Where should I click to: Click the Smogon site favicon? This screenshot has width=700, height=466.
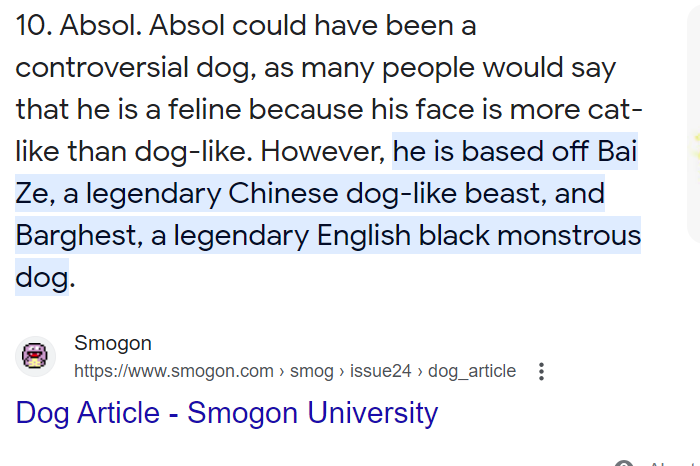click(x=37, y=357)
